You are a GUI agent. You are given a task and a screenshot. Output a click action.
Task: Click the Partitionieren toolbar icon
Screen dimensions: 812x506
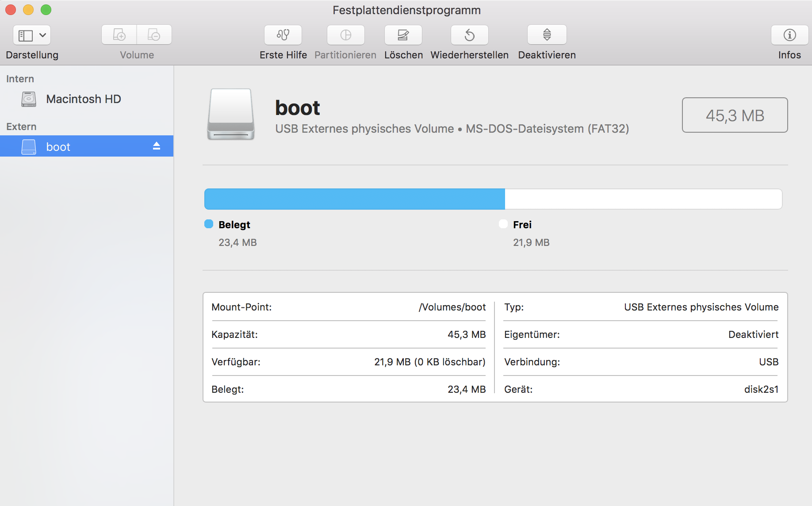tap(346, 35)
